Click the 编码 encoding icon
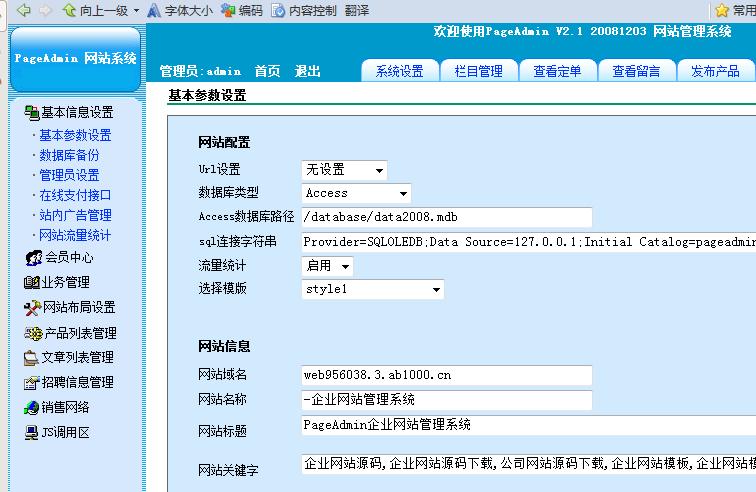This screenshot has width=756, height=492. point(228,10)
